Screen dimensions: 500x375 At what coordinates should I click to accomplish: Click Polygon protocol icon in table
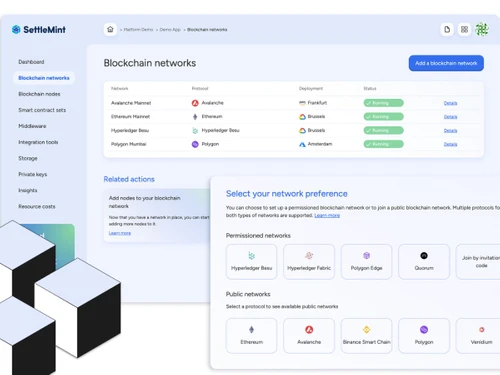pyautogui.click(x=195, y=144)
